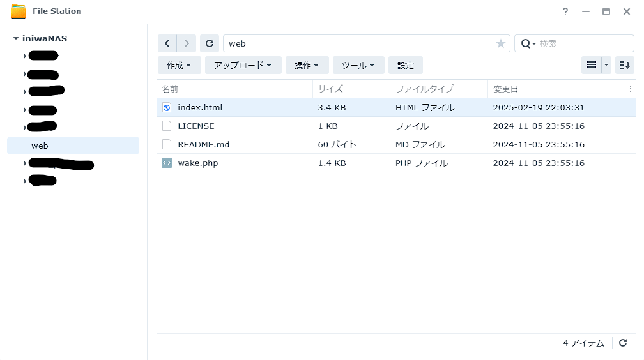The height and width of the screenshot is (360, 644).
Task: Click the PHP ファイル type cell
Action: coord(422,163)
